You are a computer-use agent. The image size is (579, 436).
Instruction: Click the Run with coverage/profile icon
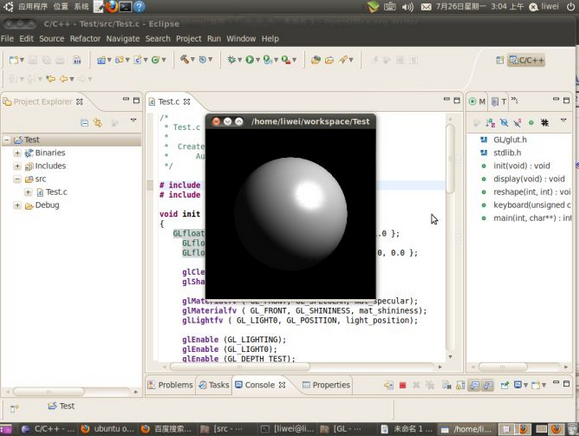tap(267, 59)
